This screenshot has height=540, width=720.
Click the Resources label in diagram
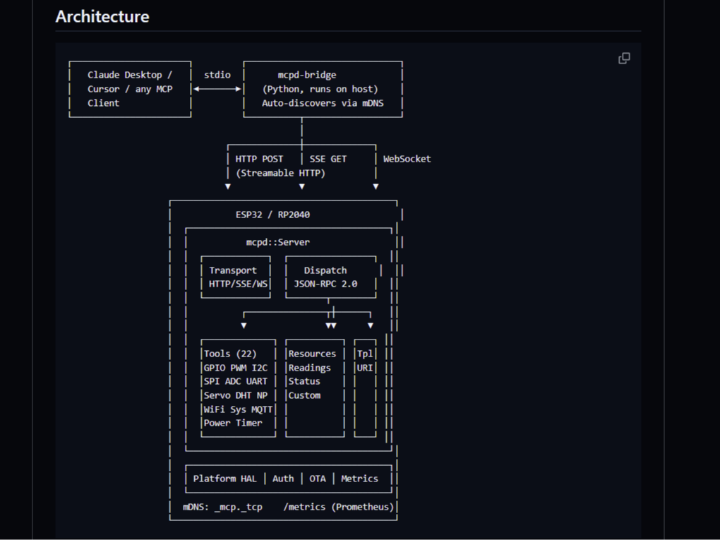point(312,354)
